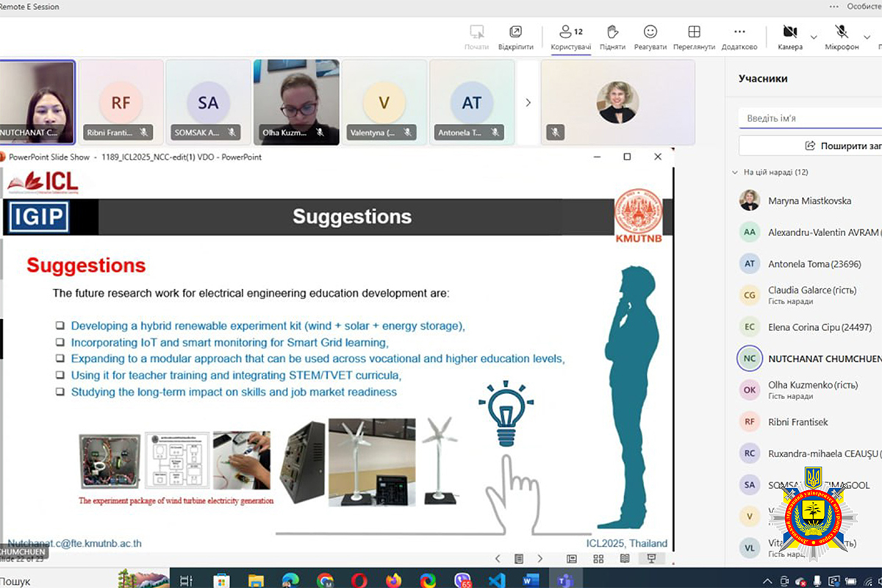Switch to slide sorter view icon
Image resolution: width=882 pixels, height=588 pixels.
[598, 559]
